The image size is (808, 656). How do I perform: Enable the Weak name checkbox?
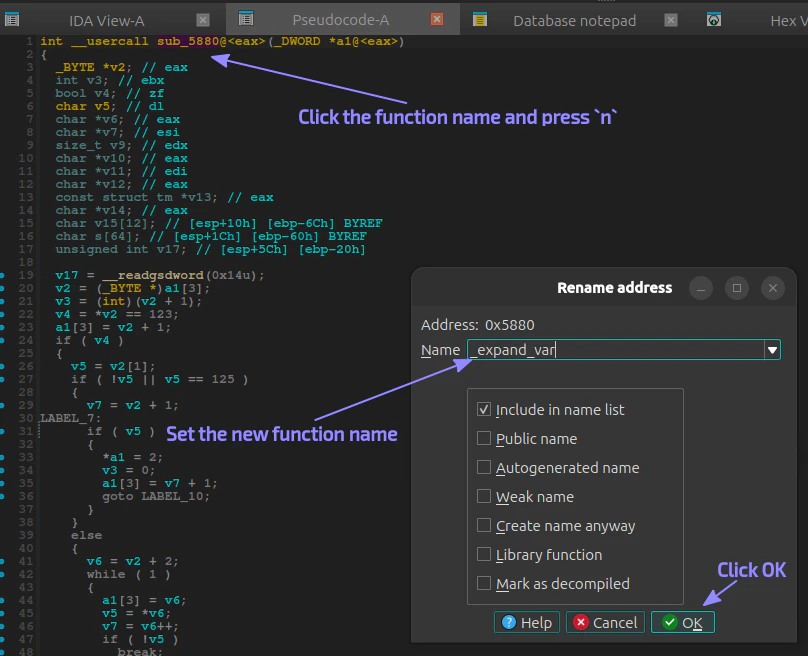[483, 496]
